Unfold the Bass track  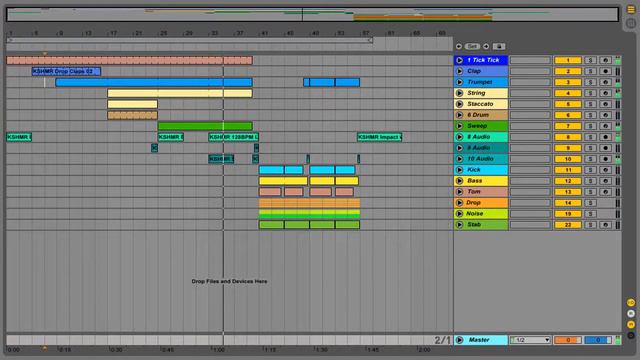point(459,181)
